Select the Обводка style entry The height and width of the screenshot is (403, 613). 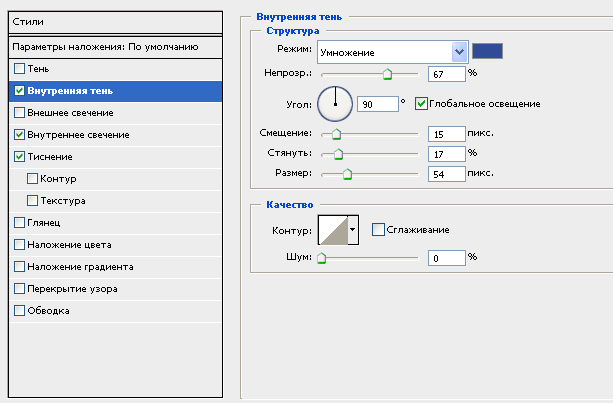(x=49, y=310)
